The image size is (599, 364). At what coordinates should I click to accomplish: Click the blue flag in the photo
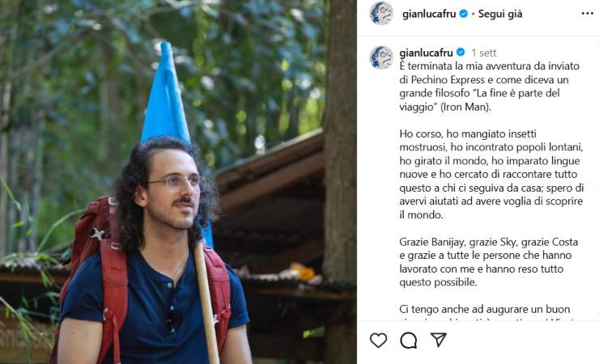point(166,94)
